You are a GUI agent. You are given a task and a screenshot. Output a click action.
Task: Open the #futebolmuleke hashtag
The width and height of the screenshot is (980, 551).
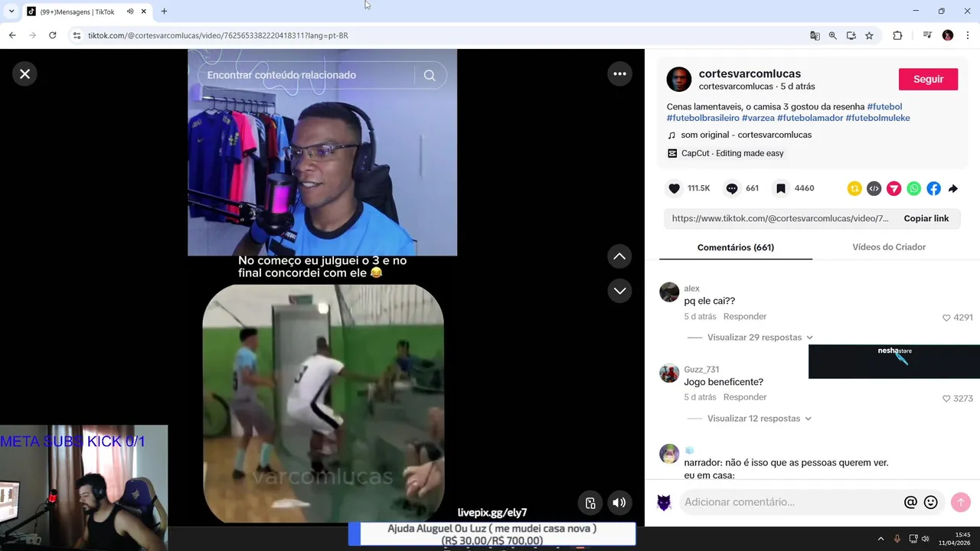click(877, 118)
